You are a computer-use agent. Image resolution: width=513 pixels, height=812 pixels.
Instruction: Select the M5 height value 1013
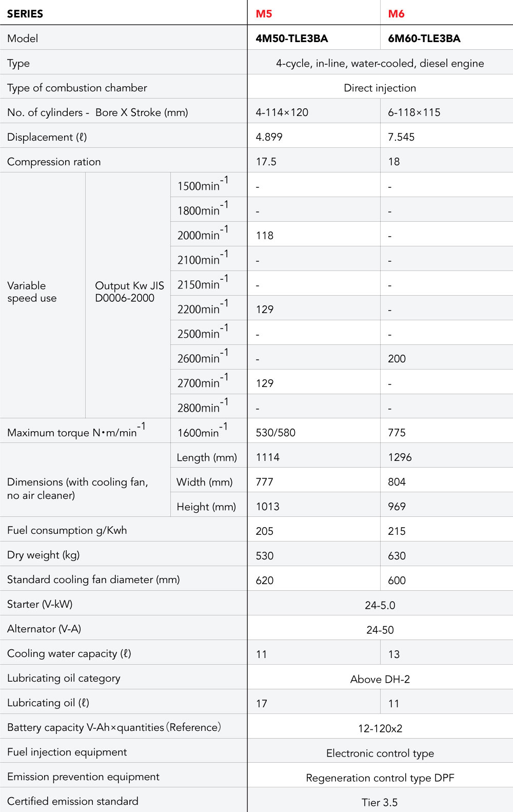pos(268,507)
